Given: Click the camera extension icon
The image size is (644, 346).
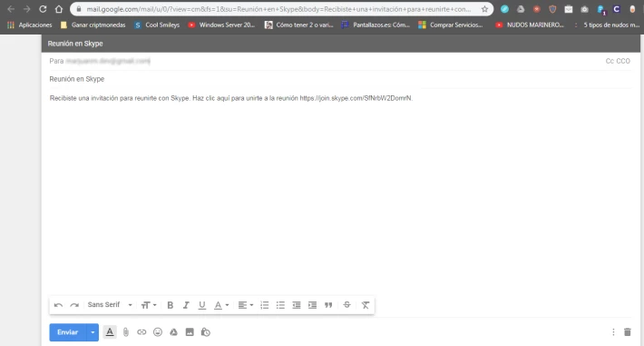Looking at the screenshot, I should point(584,9).
